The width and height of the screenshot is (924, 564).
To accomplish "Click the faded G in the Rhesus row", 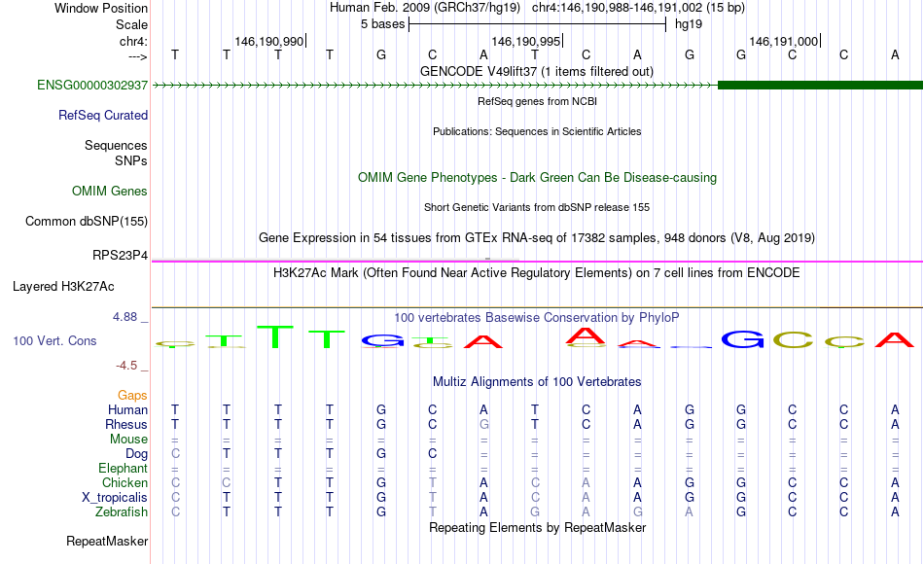I will click(483, 424).
